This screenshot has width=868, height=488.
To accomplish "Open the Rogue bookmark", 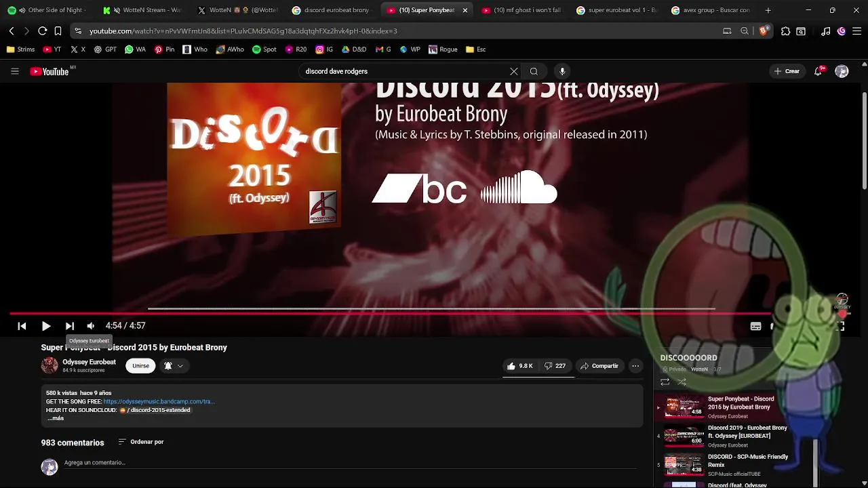I will [442, 49].
